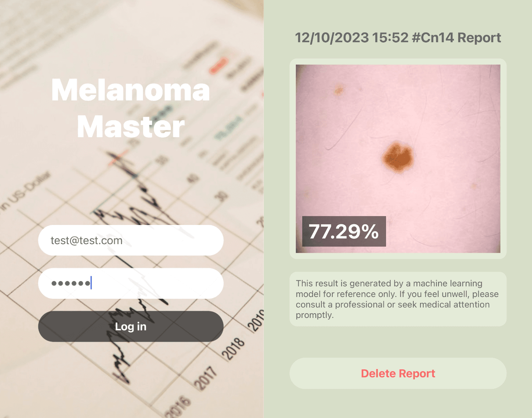Click the 77.29% probability badge
532x418 pixels.
[x=344, y=231]
